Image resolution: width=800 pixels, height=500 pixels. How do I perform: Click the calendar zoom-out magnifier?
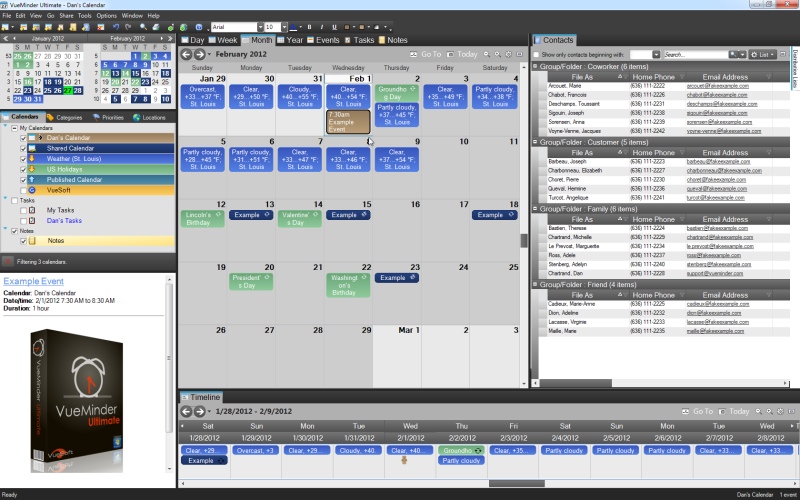coord(487,54)
